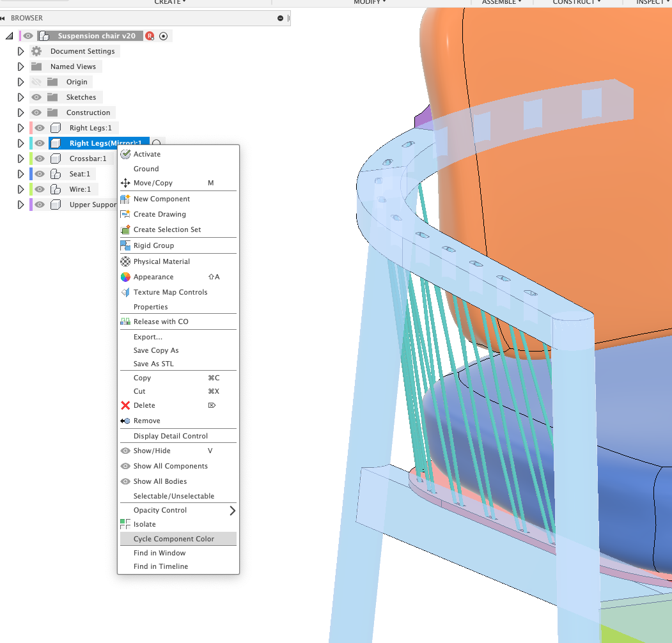The image size is (672, 643).
Task: Expand the Right Legs:1 tree arrow
Action: pos(20,127)
